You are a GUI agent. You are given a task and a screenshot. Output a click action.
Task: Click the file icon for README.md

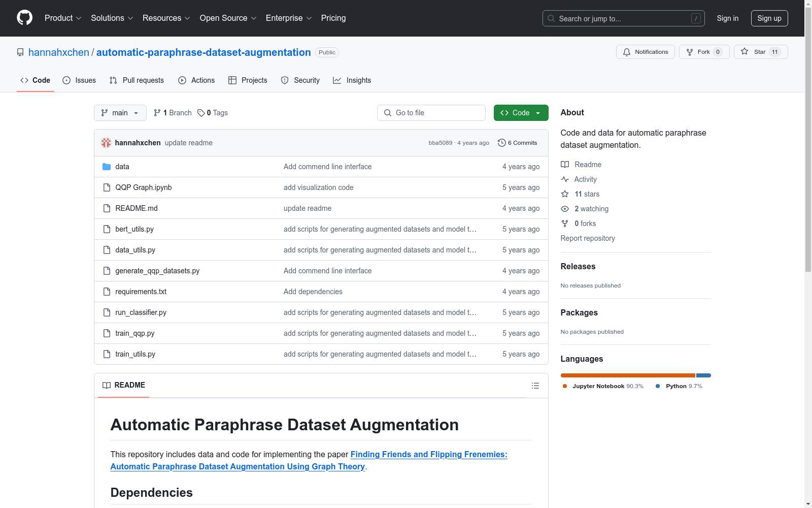(107, 208)
